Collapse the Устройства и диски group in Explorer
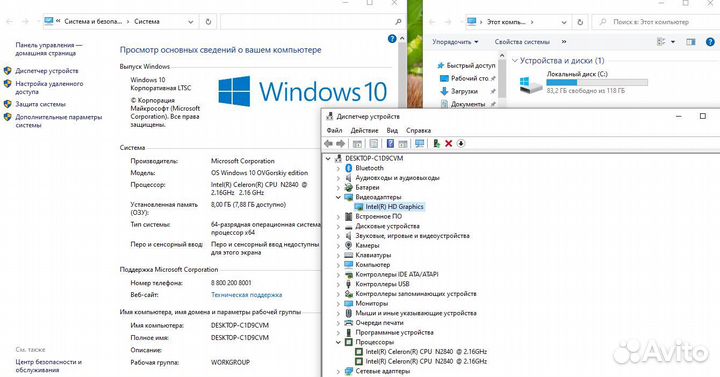720x377 pixels. [515, 61]
